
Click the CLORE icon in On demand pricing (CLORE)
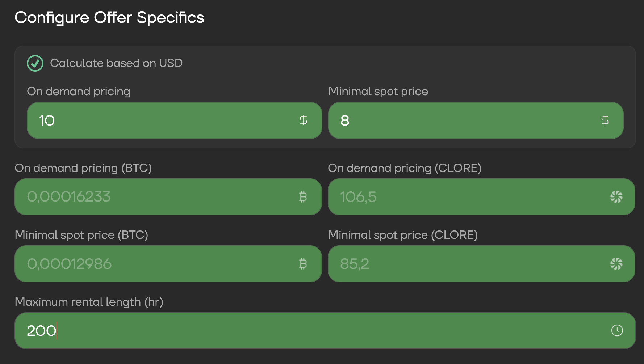point(616,197)
